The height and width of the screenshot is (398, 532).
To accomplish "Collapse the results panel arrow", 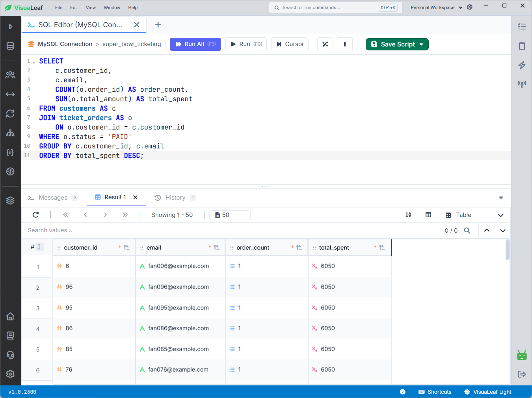I will coord(501,198).
